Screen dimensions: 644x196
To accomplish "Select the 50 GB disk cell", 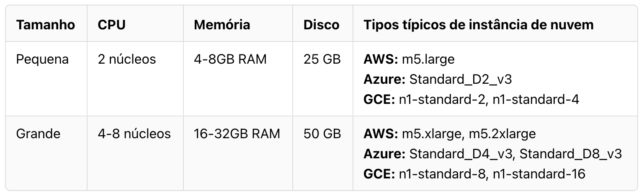I will point(322,134).
